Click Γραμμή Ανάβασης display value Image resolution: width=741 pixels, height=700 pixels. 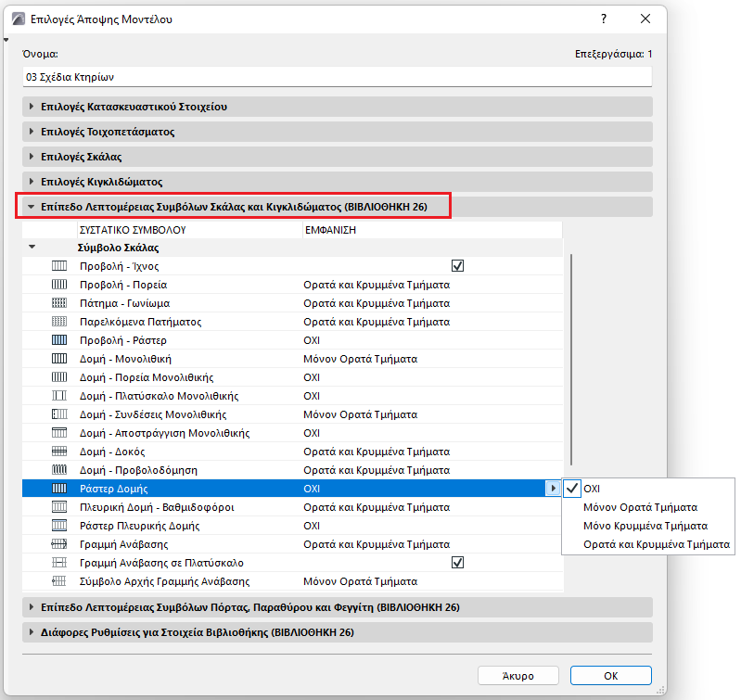click(x=377, y=544)
